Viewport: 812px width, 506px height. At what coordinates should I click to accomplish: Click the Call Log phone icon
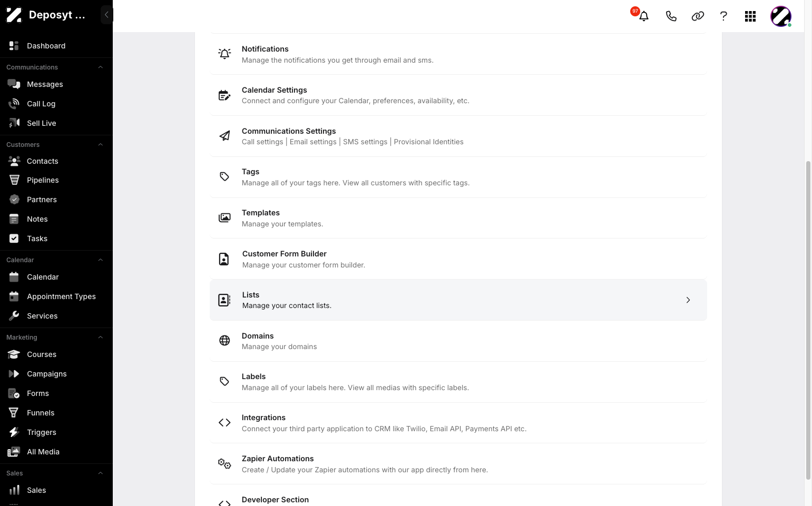tap(14, 104)
